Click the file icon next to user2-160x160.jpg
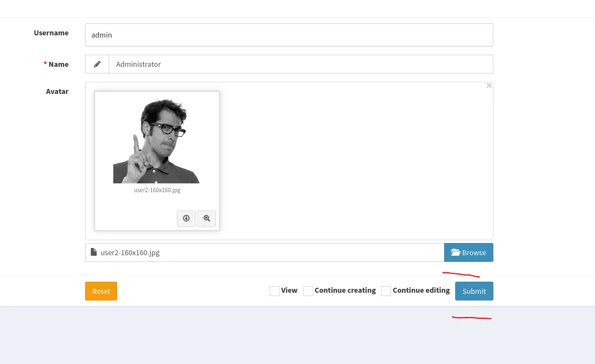595x364 pixels. (x=94, y=252)
